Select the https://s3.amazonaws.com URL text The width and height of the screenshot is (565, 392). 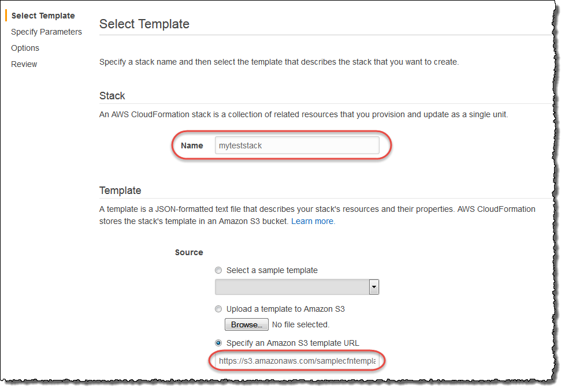(298, 360)
